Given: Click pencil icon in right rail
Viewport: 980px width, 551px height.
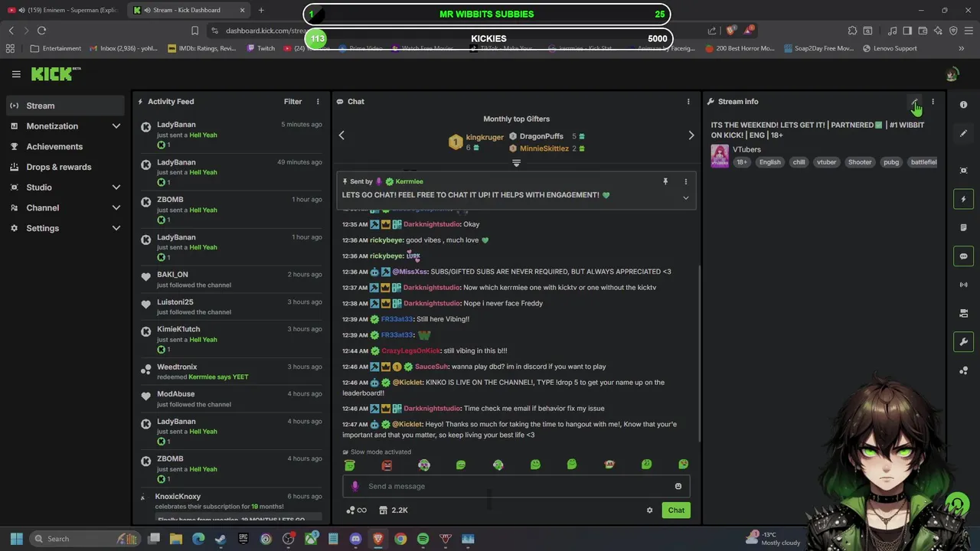Looking at the screenshot, I should point(964,133).
